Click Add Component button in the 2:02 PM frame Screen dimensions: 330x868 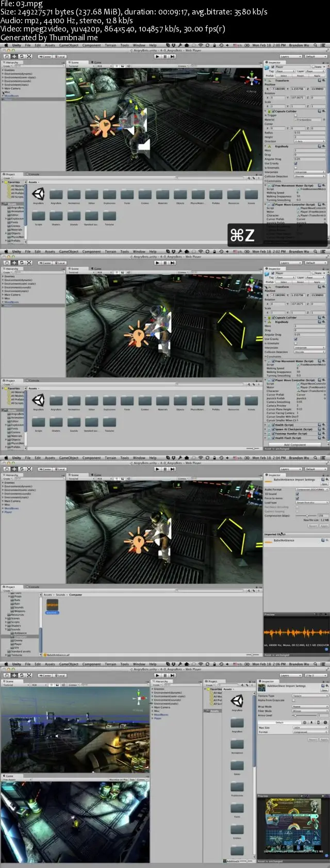[x=294, y=445]
